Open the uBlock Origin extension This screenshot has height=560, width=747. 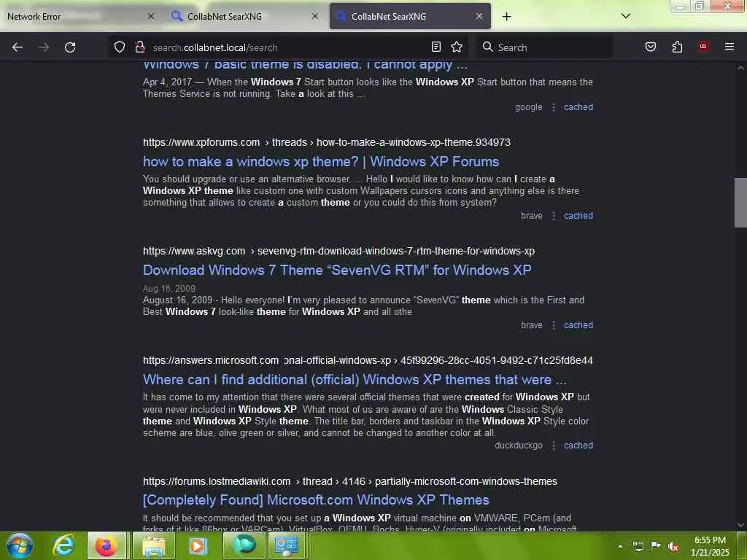click(703, 46)
